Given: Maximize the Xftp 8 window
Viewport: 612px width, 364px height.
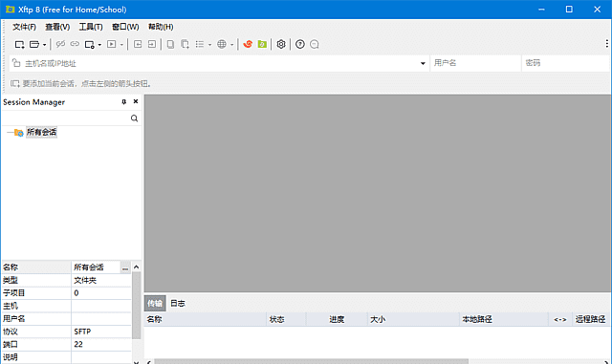Looking at the screenshot, I should (569, 10).
